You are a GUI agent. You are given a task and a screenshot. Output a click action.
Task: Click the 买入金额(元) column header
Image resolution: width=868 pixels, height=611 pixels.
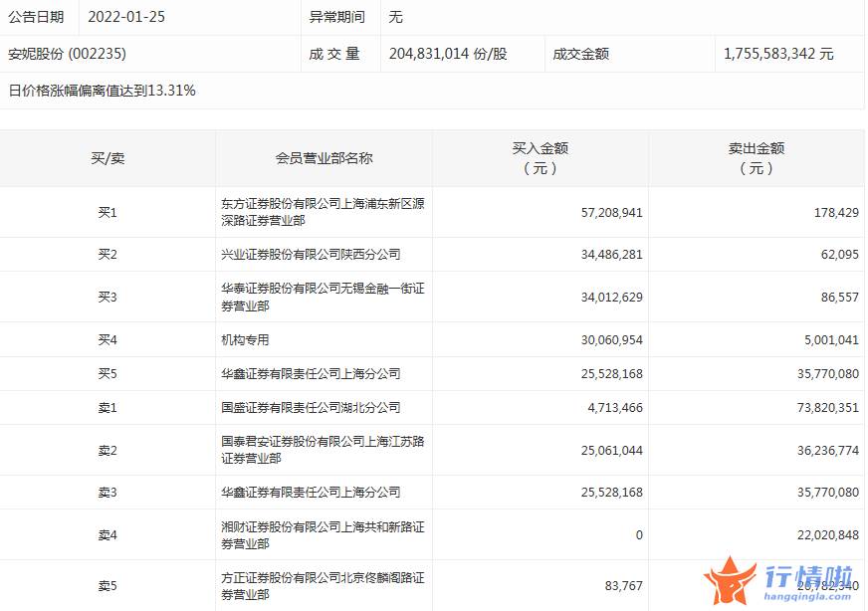pos(541,158)
